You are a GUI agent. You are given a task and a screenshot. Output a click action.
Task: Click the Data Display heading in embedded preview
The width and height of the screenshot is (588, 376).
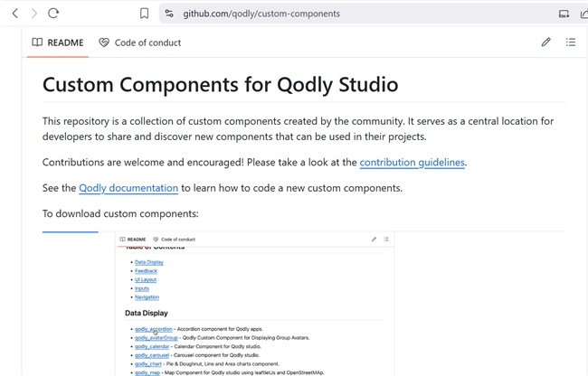(145, 313)
